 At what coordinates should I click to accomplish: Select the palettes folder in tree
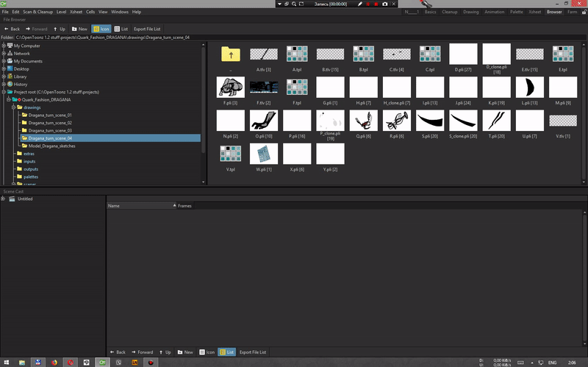[x=31, y=177]
